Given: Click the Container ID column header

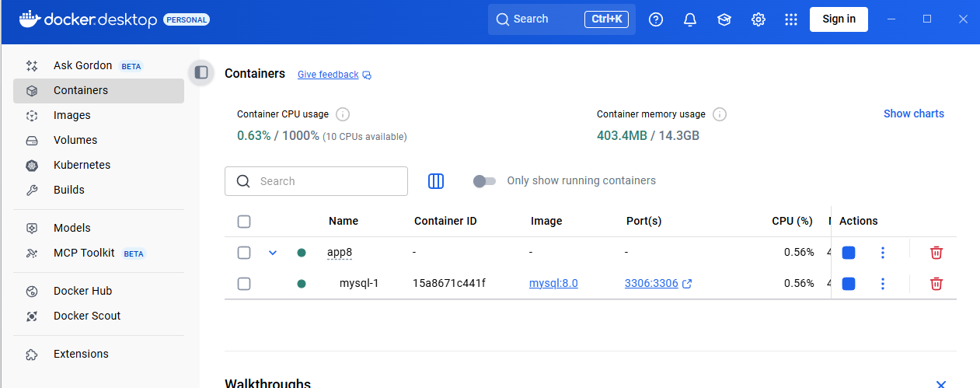Looking at the screenshot, I should (x=445, y=221).
